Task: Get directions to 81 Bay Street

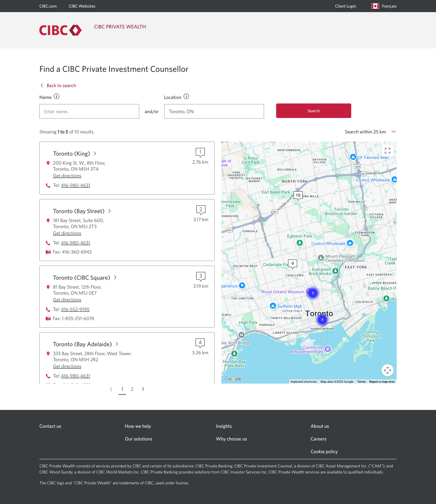Action: pyautogui.click(x=67, y=300)
